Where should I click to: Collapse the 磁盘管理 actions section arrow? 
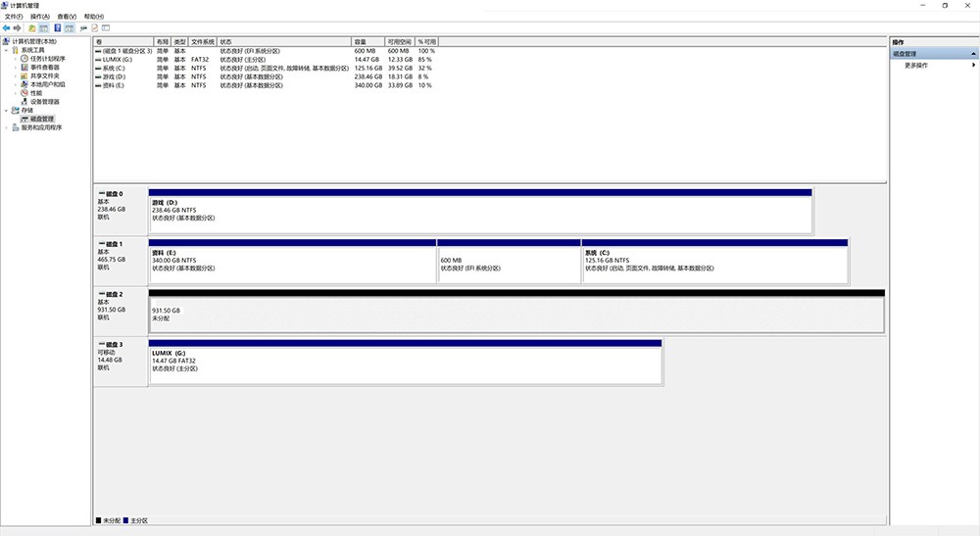coord(973,54)
